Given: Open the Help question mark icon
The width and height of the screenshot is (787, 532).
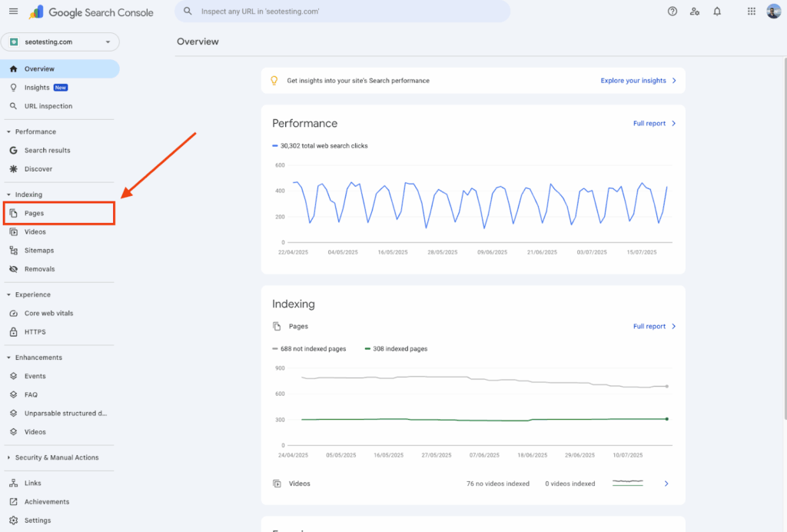Looking at the screenshot, I should click(x=672, y=11).
